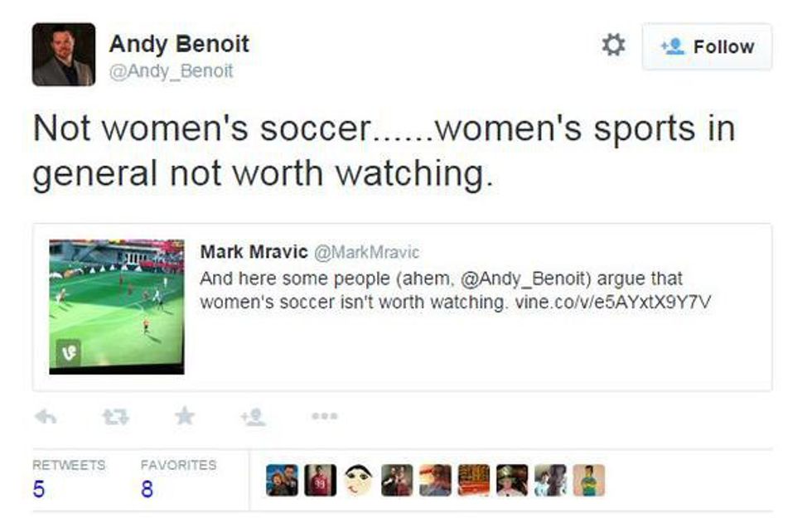
Task: Open the vine.co link in quote
Action: tap(612, 302)
